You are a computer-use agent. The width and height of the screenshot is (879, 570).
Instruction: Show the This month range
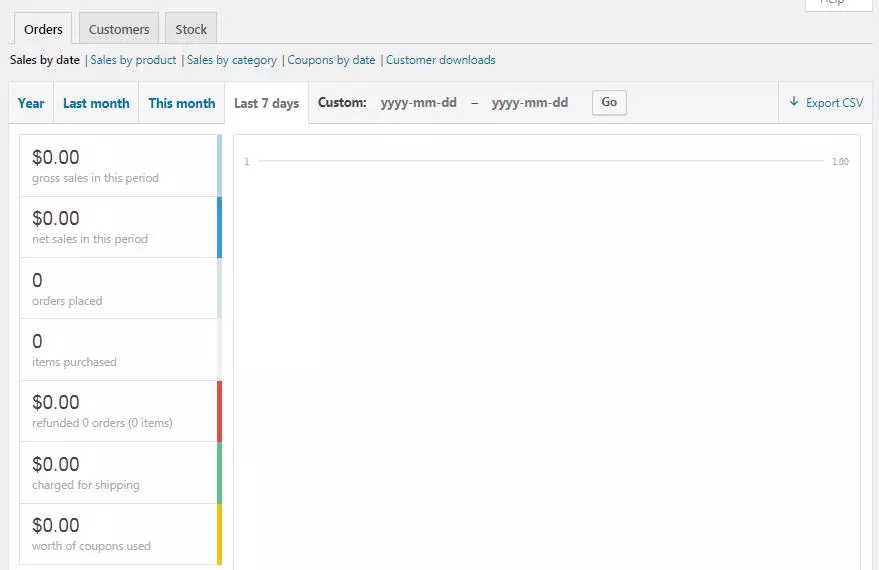click(x=182, y=103)
